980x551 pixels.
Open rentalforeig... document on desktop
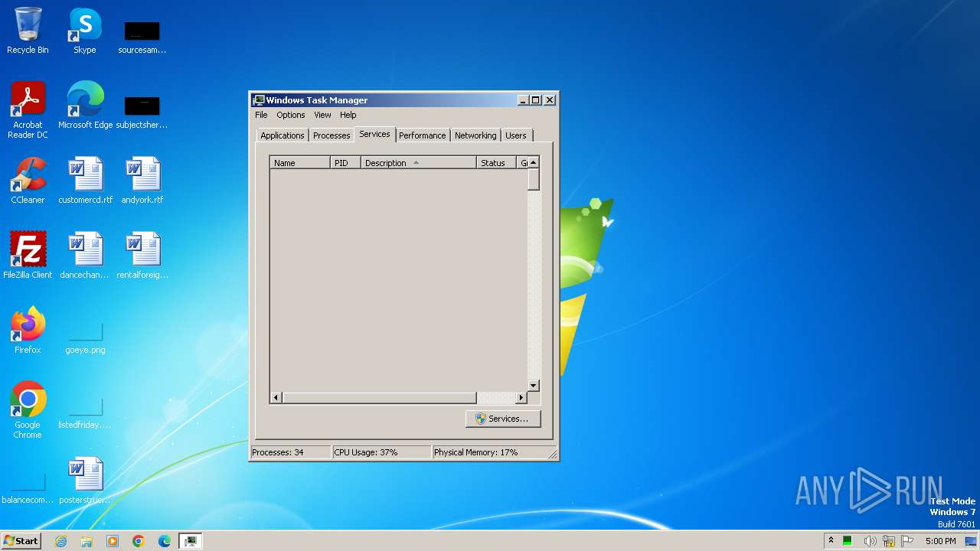point(142,256)
